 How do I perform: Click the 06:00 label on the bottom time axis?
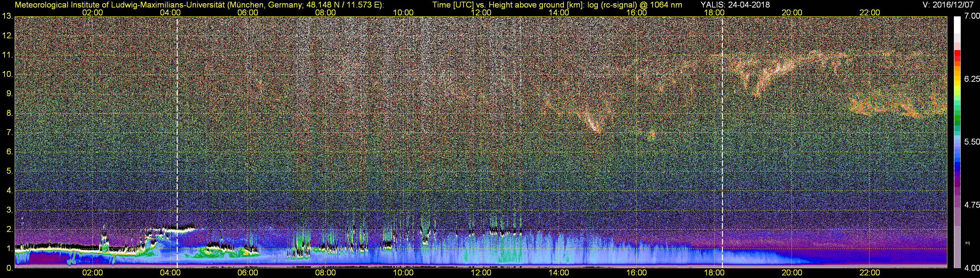[248, 273]
